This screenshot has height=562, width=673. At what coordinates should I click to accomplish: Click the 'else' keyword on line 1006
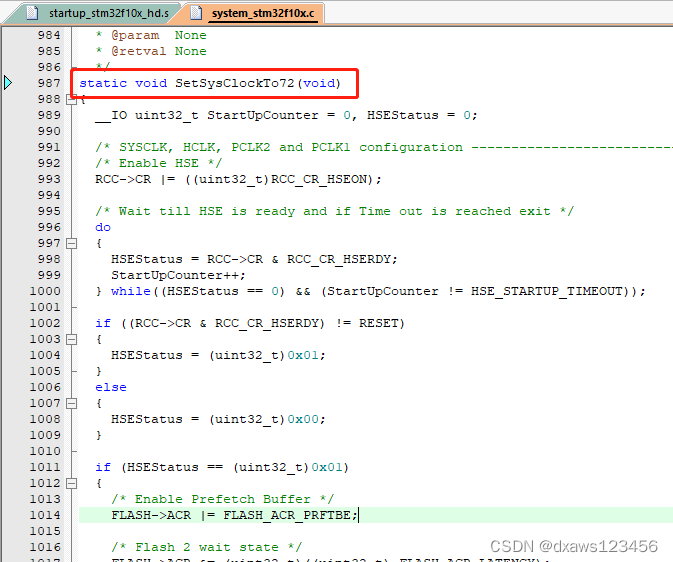tap(111, 387)
